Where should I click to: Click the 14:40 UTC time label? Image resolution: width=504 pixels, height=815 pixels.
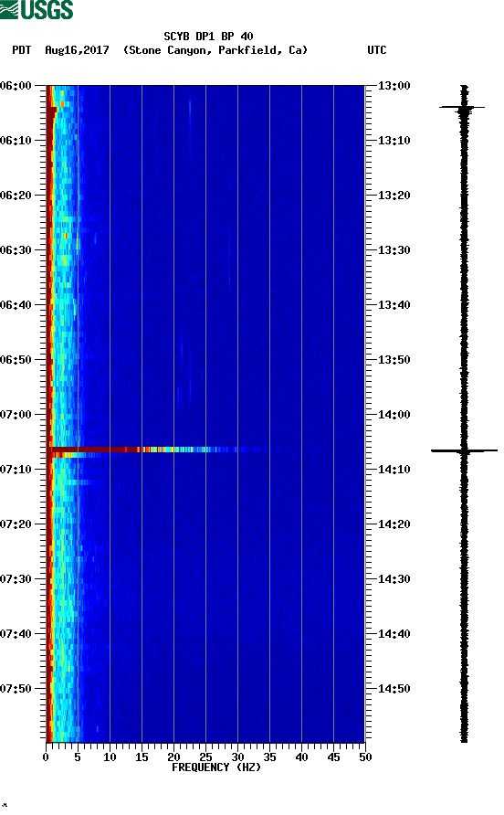(394, 634)
